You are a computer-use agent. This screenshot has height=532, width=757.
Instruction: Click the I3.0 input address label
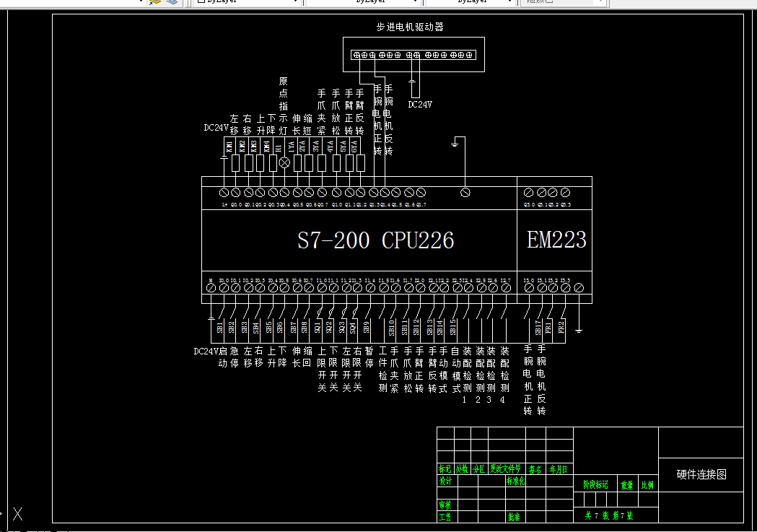coord(529,281)
